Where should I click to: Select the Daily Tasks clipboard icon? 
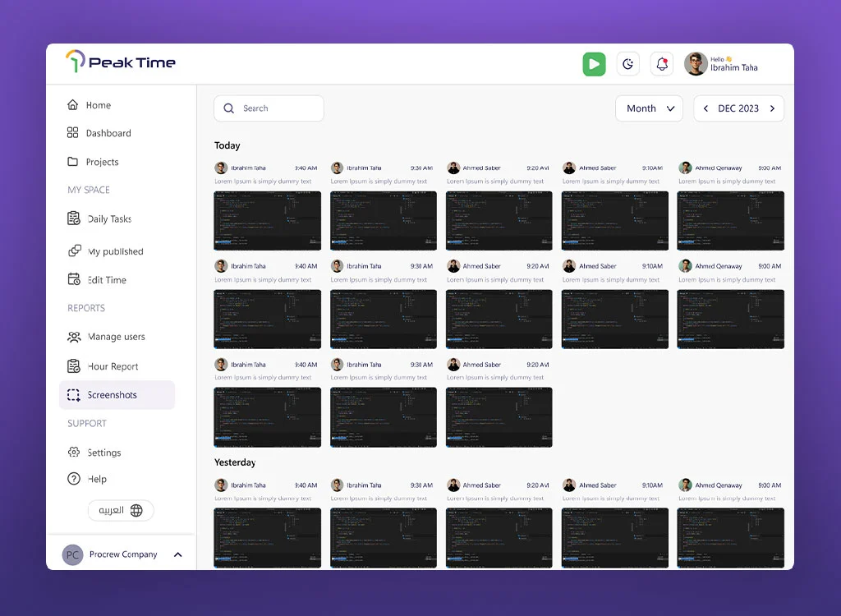tap(75, 218)
